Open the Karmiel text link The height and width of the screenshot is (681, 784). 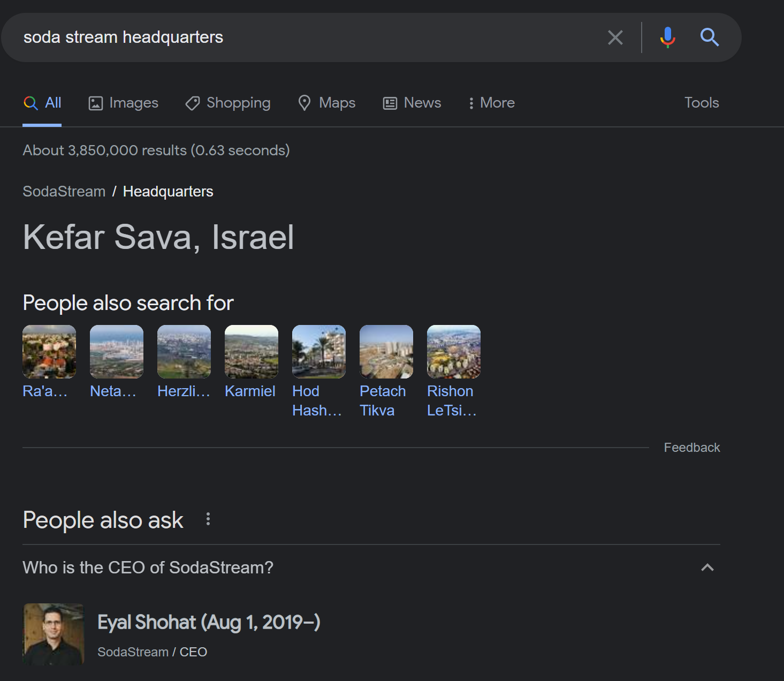click(x=250, y=391)
